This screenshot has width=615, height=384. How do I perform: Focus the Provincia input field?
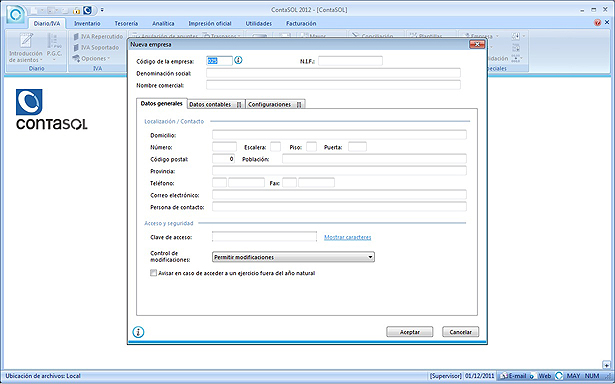pyautogui.click(x=339, y=171)
